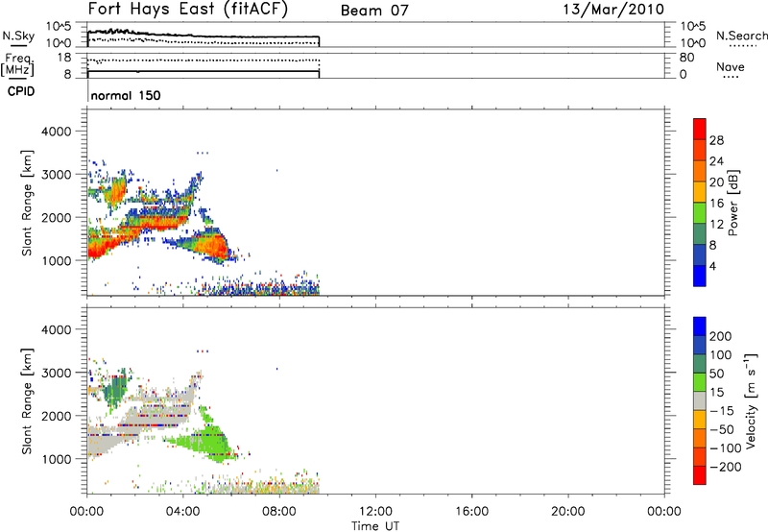Click the velocity panel 'Slant Range [km]' label
The width and height of the screenshot is (768, 532).
pyautogui.click(x=27, y=401)
